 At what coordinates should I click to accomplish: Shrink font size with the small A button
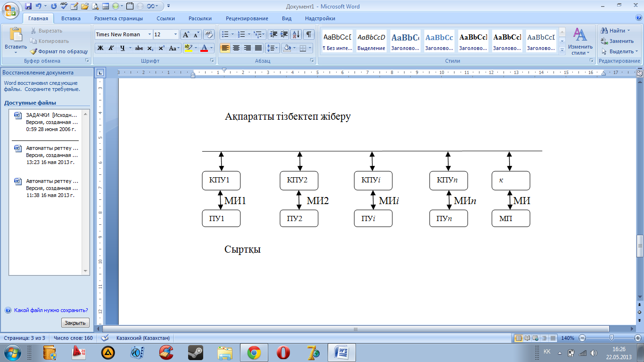pos(196,34)
